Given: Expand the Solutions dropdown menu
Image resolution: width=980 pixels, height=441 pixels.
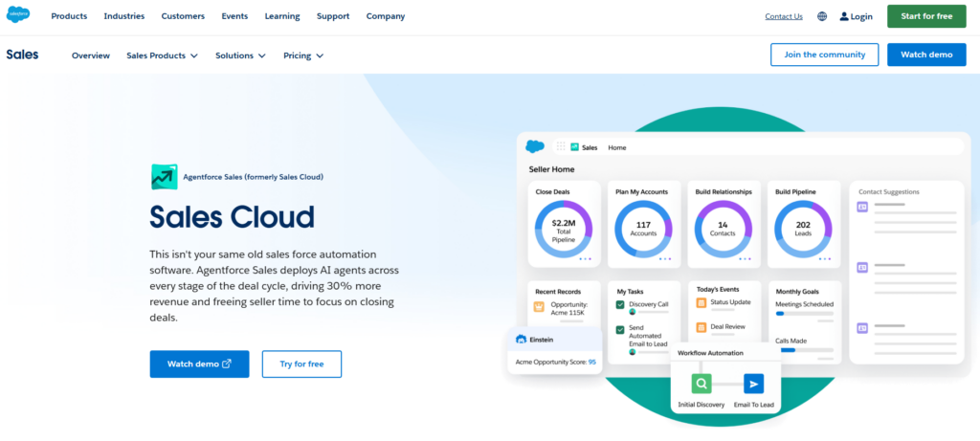Looking at the screenshot, I should click(240, 55).
